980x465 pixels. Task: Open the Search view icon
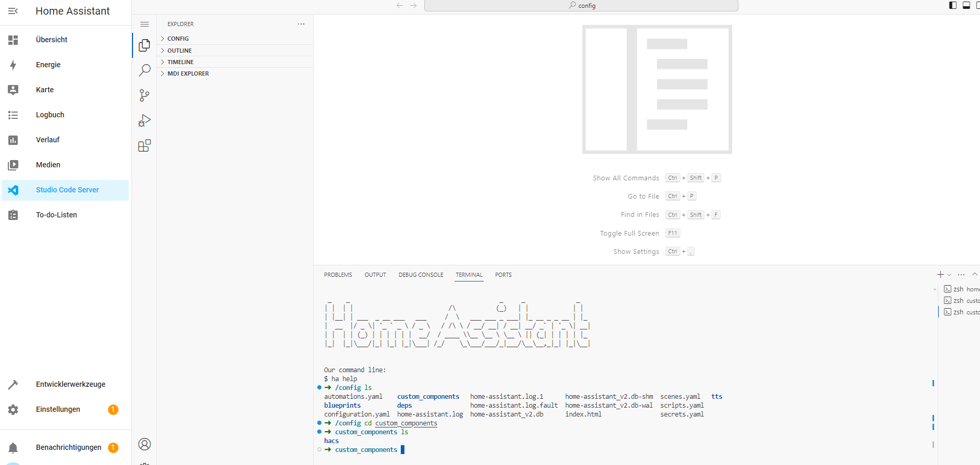click(x=145, y=70)
